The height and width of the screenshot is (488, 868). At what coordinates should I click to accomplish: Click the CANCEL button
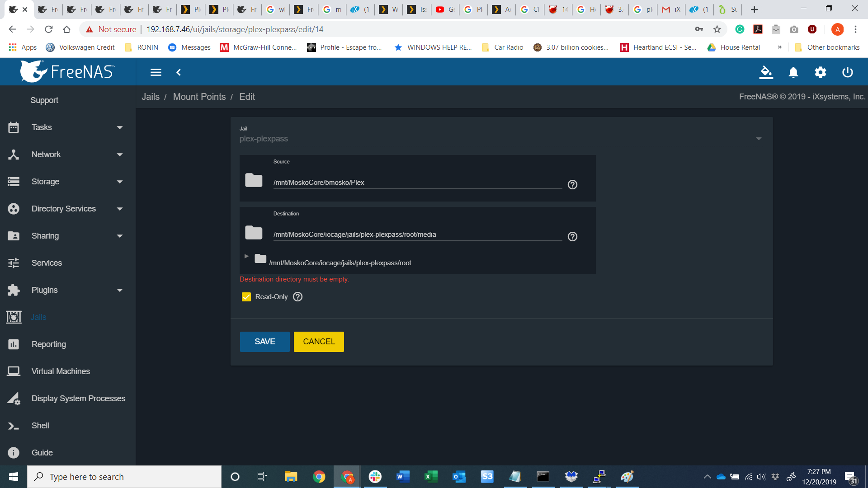click(319, 342)
